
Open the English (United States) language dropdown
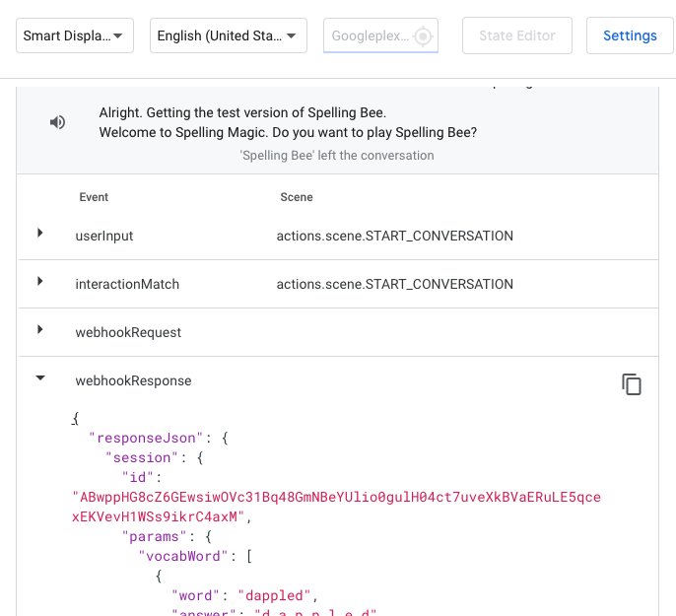[228, 35]
